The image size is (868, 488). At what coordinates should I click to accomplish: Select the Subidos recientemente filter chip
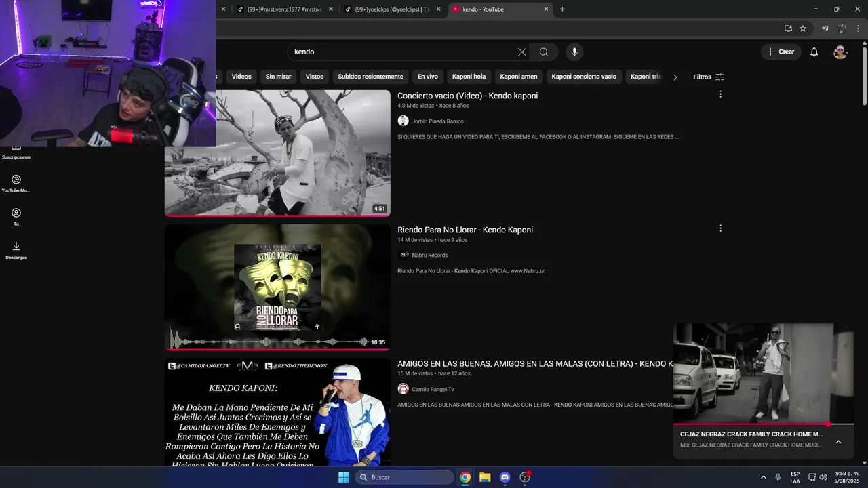pyautogui.click(x=370, y=77)
